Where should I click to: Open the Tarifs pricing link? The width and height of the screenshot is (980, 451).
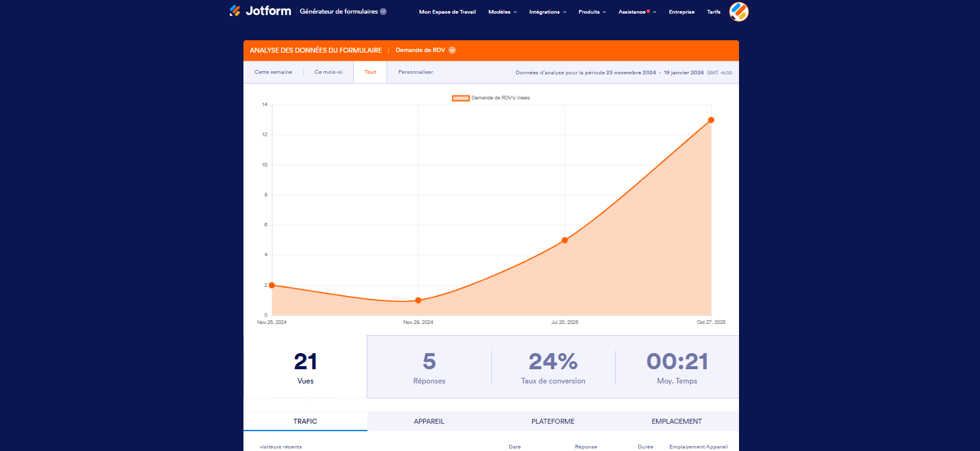(x=714, y=12)
